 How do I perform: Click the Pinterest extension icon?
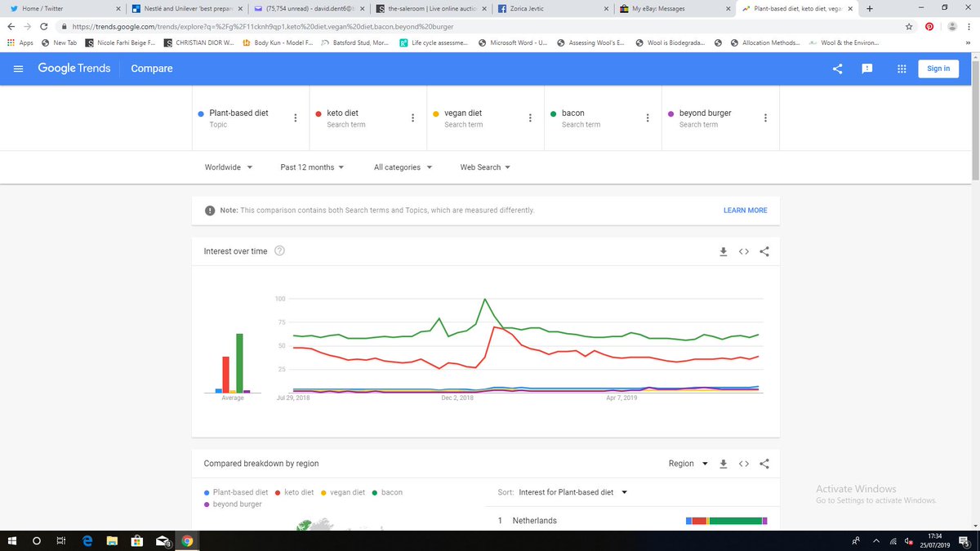click(x=929, y=26)
